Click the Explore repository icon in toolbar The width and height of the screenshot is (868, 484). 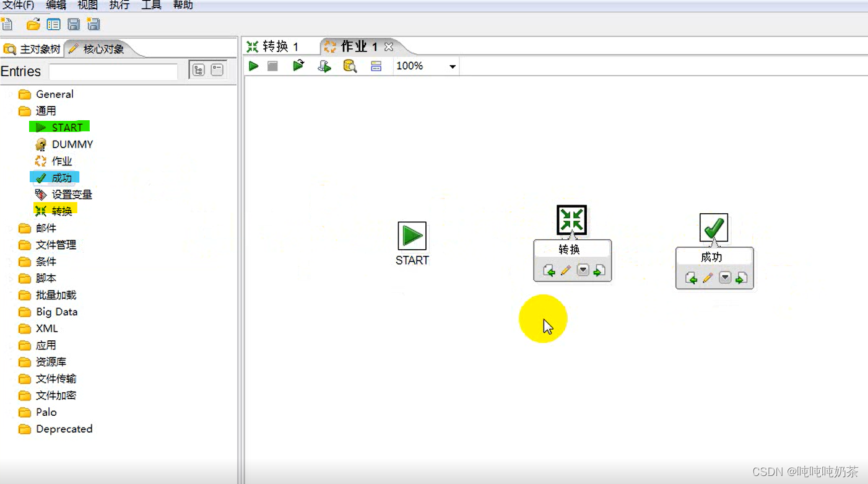54,24
